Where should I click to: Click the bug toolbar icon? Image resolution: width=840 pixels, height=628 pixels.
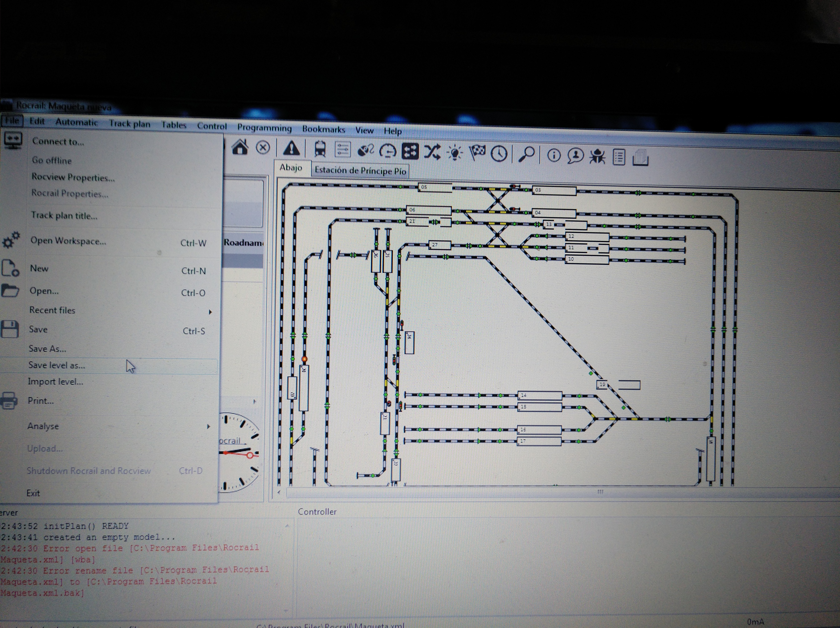pos(597,156)
